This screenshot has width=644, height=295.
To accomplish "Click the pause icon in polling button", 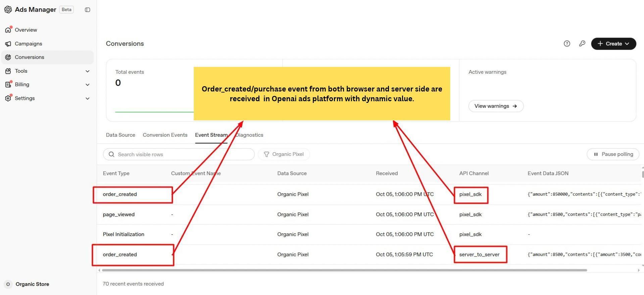I will click(596, 154).
